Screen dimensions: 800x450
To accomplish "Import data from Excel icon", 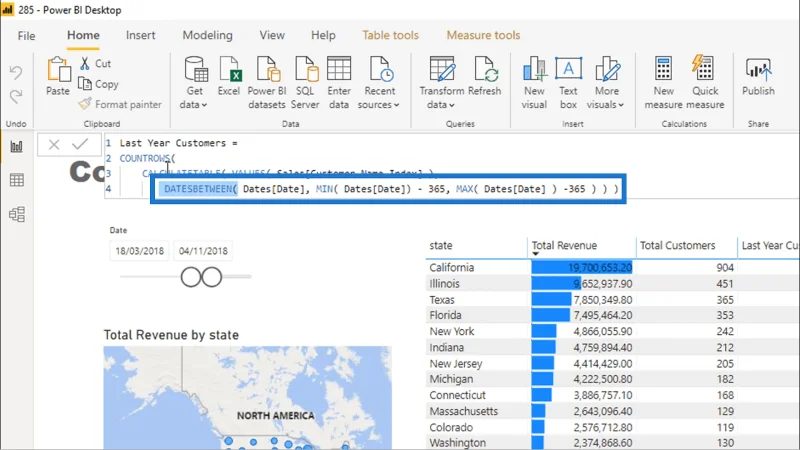I will pyautogui.click(x=229, y=77).
